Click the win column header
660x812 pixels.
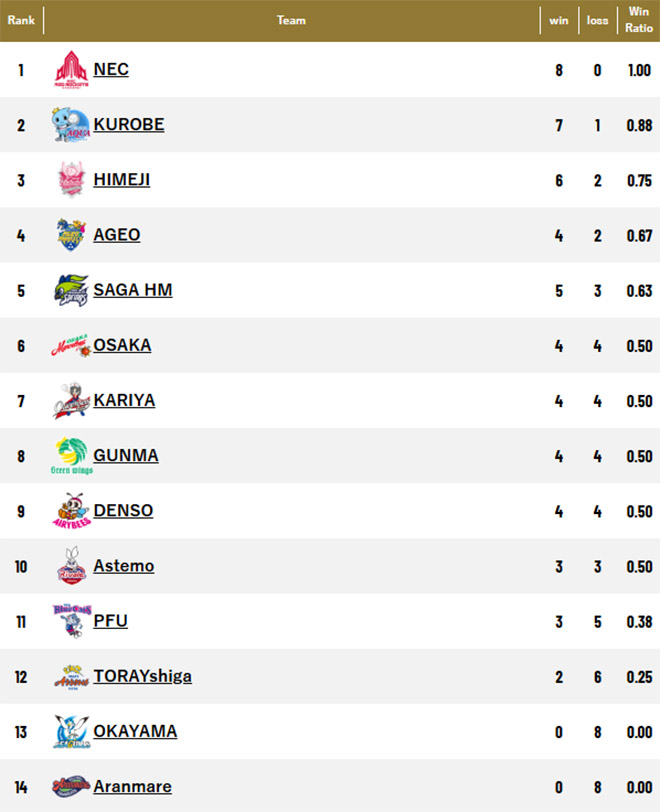point(558,20)
